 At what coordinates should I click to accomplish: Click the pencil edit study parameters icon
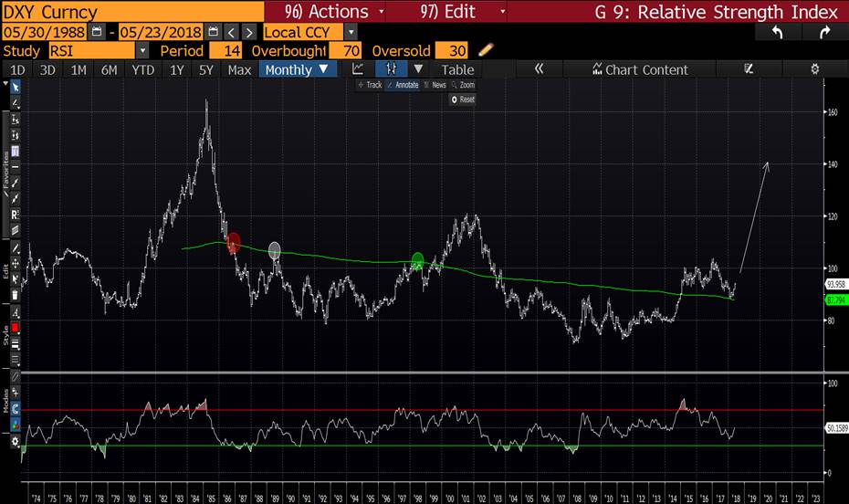[x=486, y=50]
